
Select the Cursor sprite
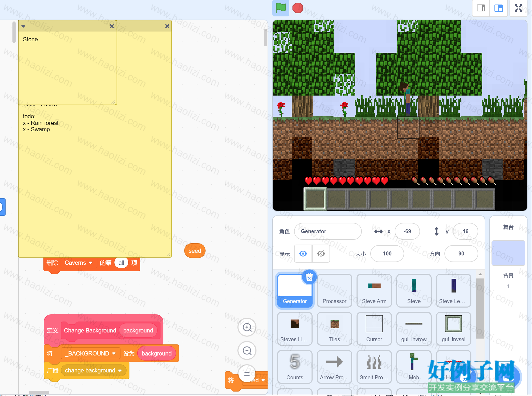click(374, 328)
